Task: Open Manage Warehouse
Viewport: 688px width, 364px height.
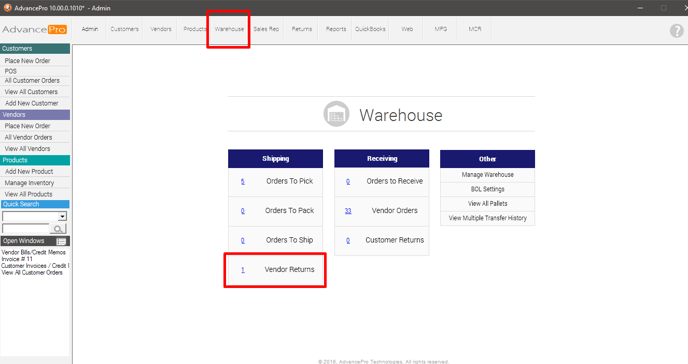Action: tap(487, 175)
